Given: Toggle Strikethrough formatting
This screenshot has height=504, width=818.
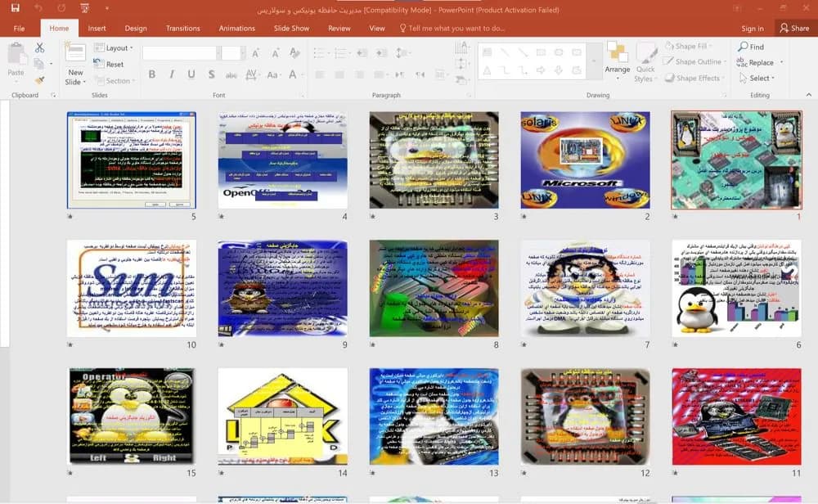Looking at the screenshot, I should [x=231, y=74].
